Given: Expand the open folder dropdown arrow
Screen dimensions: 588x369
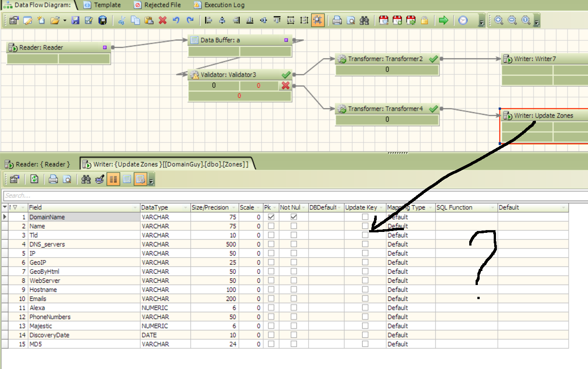Looking at the screenshot, I should (x=64, y=21).
